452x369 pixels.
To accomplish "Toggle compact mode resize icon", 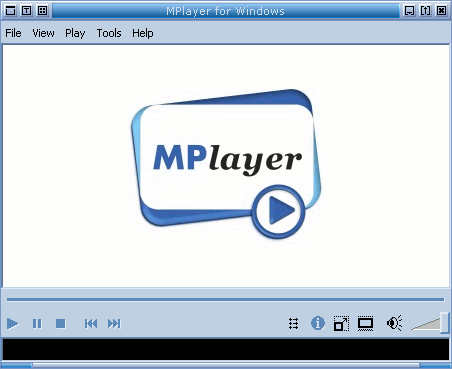I will [x=341, y=323].
